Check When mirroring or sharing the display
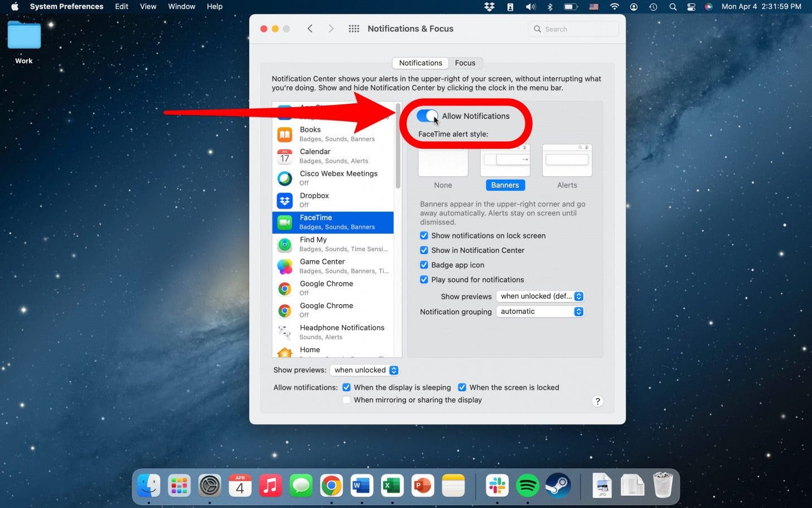The image size is (812, 508). [x=346, y=400]
